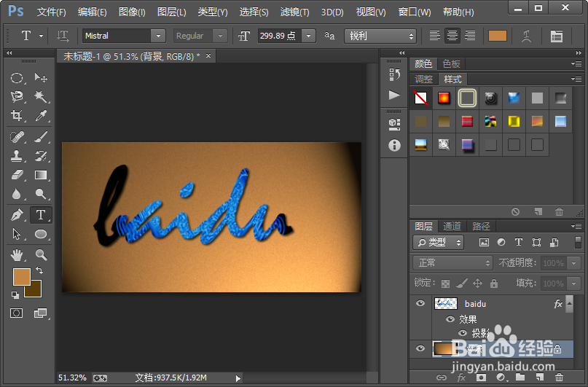The height and width of the screenshot is (387, 588).
Task: Select the Spot Healing Brush tool
Action: (16, 137)
